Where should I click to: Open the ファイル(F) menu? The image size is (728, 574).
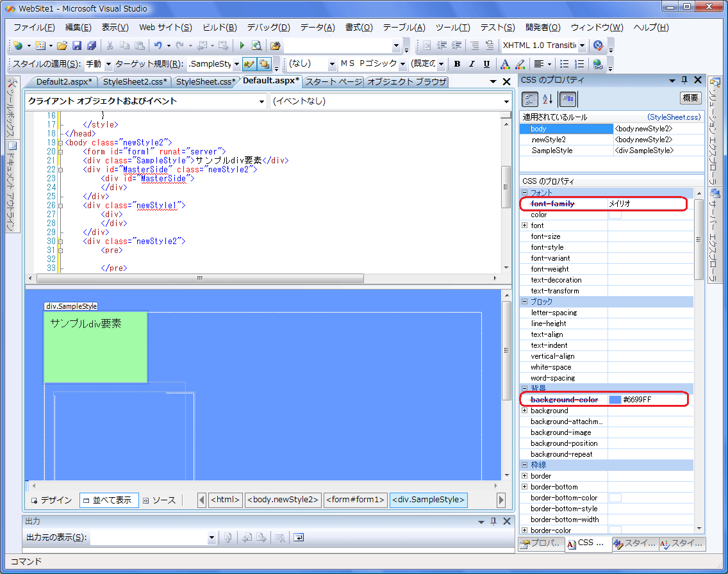[x=34, y=28]
